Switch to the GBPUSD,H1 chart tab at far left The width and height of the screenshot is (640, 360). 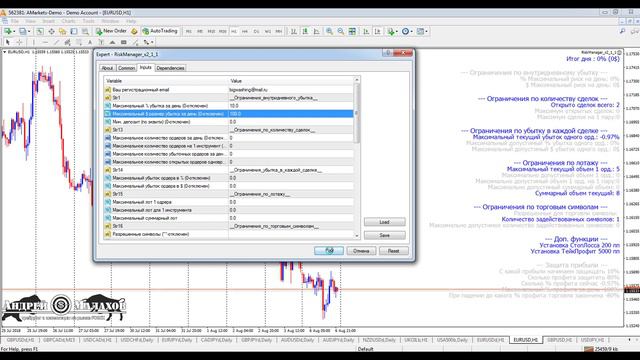pos(20,340)
